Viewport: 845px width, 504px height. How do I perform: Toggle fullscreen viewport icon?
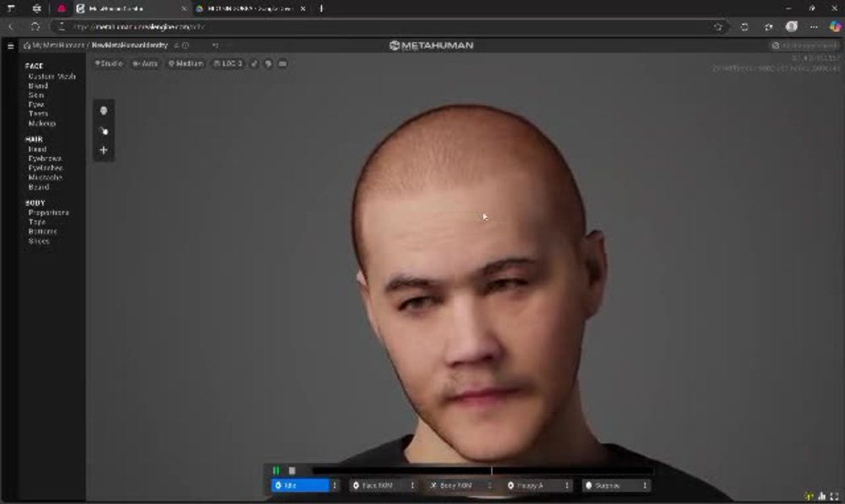coord(835,496)
